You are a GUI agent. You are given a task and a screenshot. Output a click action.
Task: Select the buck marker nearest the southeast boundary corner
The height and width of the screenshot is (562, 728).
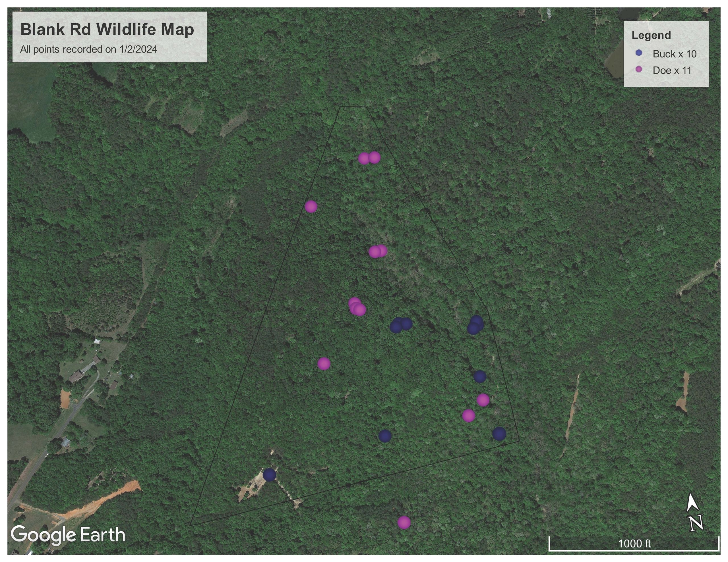point(499,434)
